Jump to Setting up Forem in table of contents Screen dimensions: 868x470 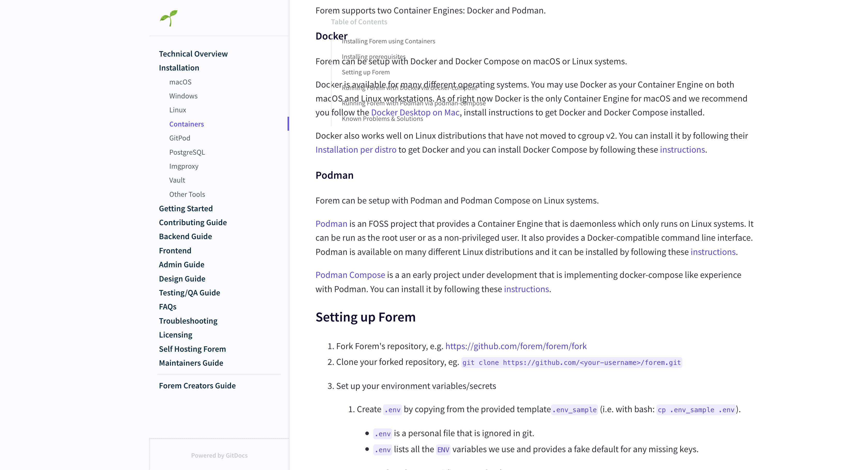(366, 72)
